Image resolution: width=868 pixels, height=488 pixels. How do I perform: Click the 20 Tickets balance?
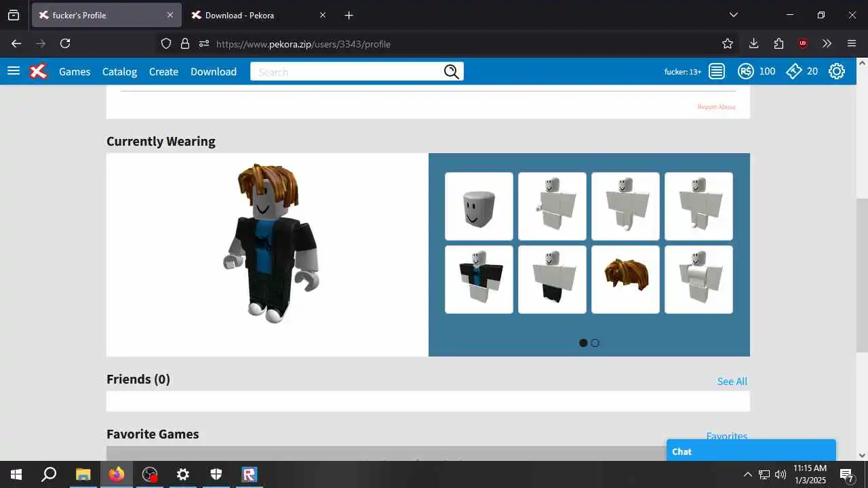(x=812, y=71)
